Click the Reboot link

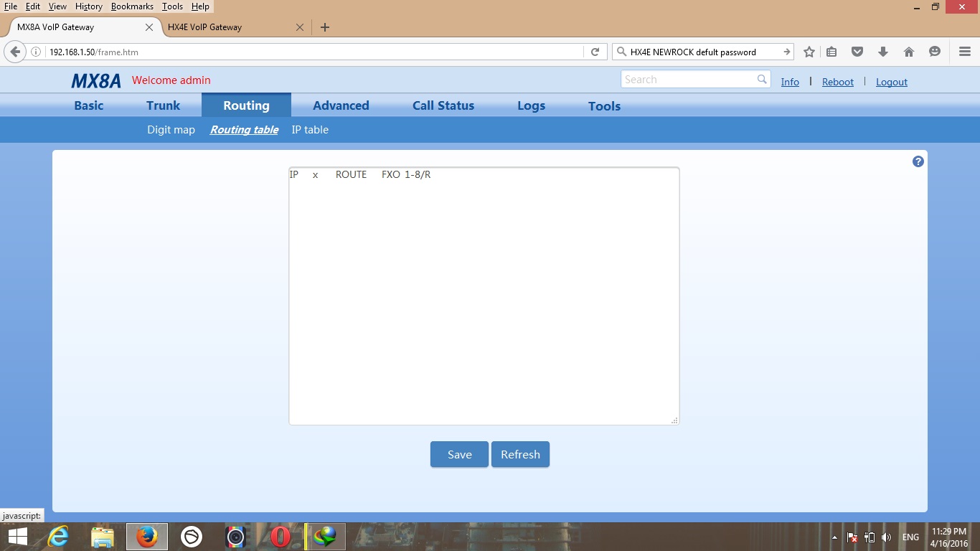tap(837, 82)
